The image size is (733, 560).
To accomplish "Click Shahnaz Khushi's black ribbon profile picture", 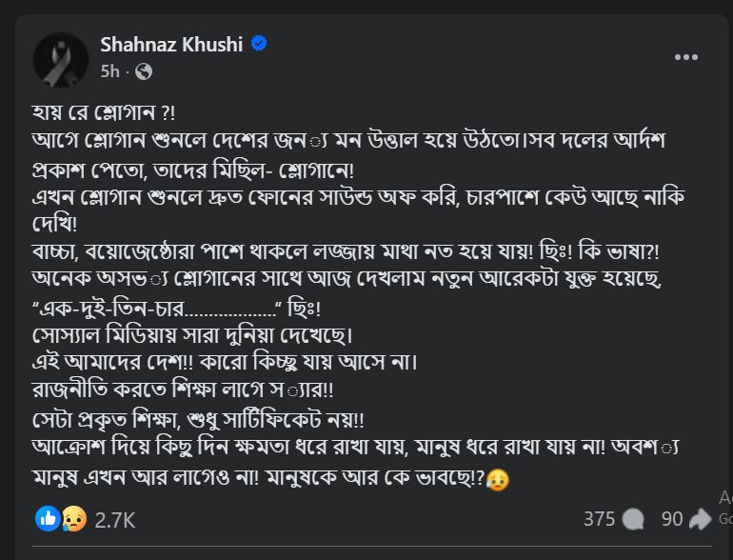I will click(61, 58).
